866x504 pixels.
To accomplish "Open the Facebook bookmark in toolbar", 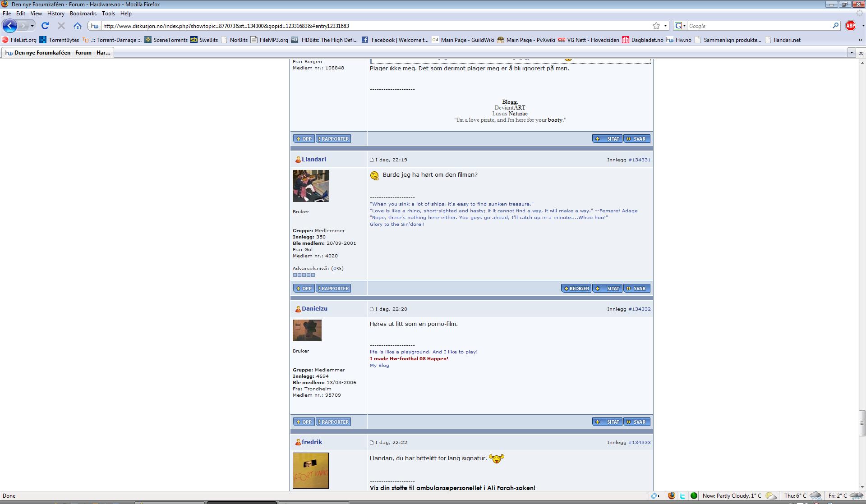I will point(395,40).
